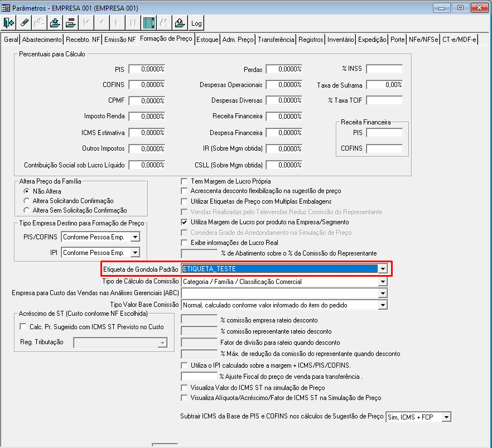
Task: Click the Taxa de Suframa input field
Action: pyautogui.click(x=384, y=85)
